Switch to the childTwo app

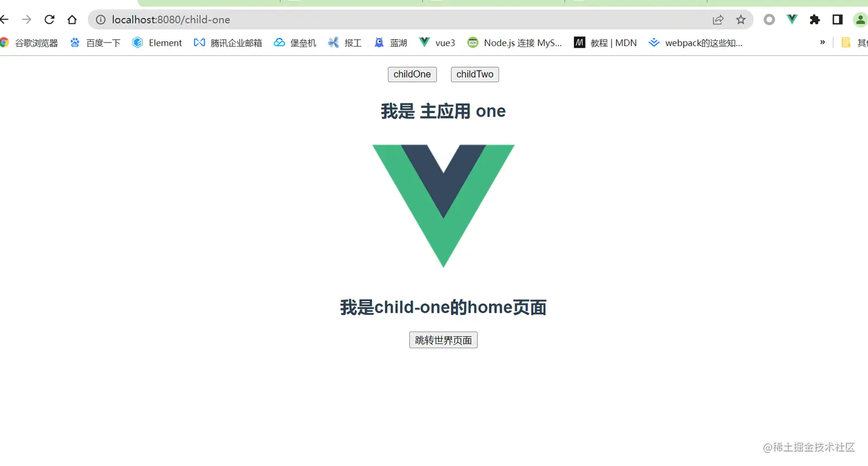475,75
